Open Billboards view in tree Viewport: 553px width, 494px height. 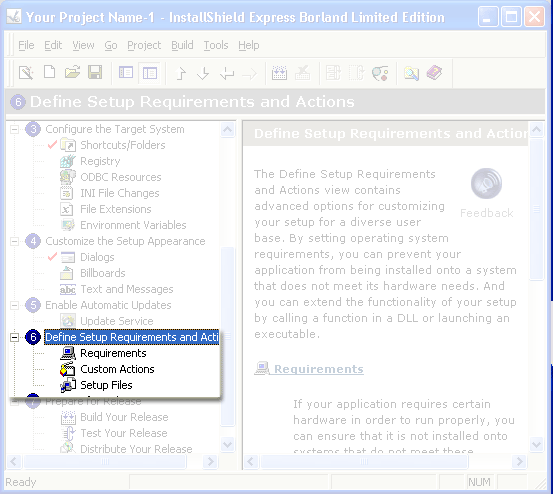point(103,273)
